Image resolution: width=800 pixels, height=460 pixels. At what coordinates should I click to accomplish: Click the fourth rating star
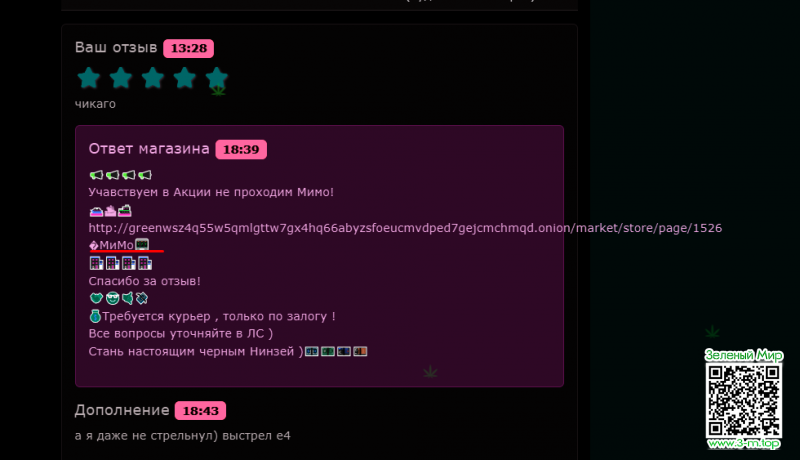pyautogui.click(x=185, y=78)
